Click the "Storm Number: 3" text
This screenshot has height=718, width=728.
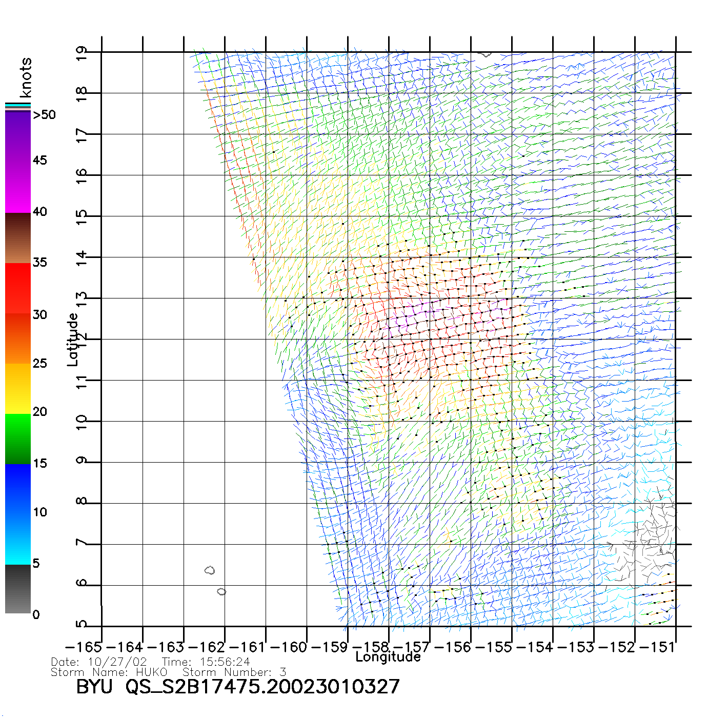click(x=234, y=672)
